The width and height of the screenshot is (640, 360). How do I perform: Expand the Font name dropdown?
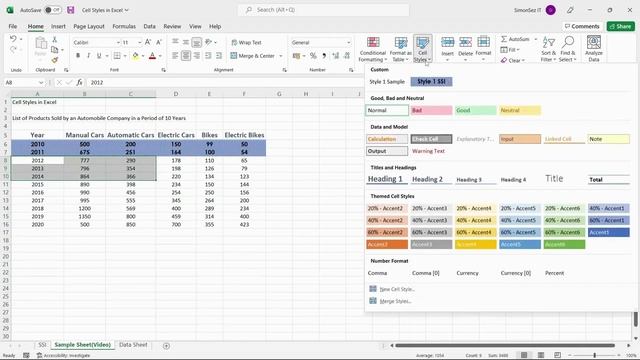(118, 42)
